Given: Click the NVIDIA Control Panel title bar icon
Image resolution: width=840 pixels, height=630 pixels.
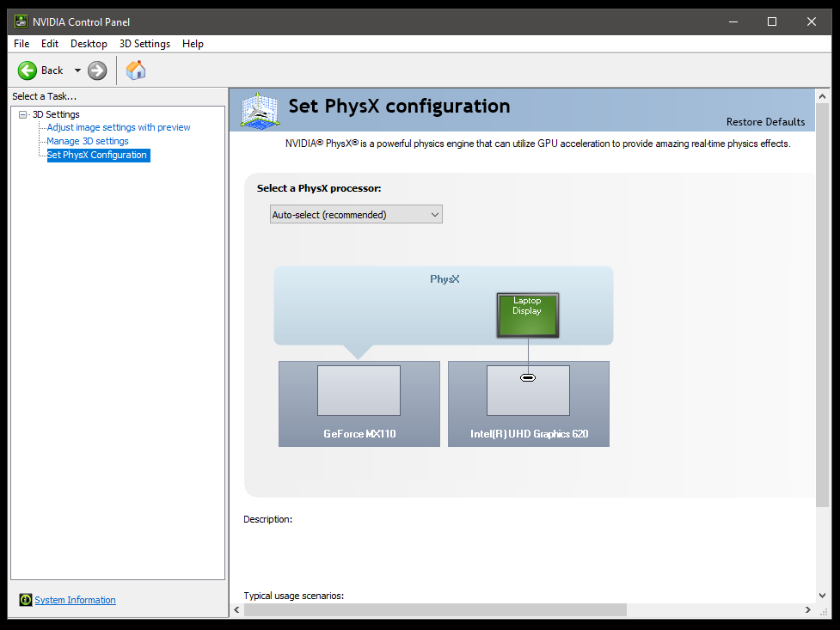Looking at the screenshot, I should coord(21,21).
